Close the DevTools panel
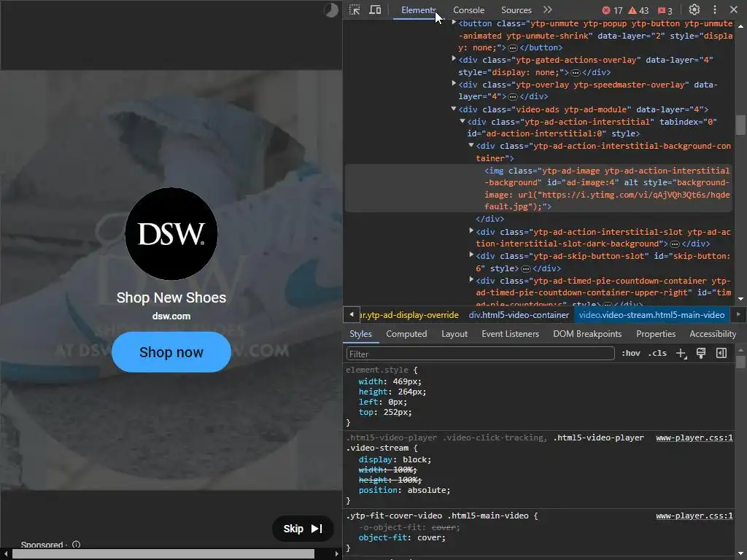 [x=734, y=9]
